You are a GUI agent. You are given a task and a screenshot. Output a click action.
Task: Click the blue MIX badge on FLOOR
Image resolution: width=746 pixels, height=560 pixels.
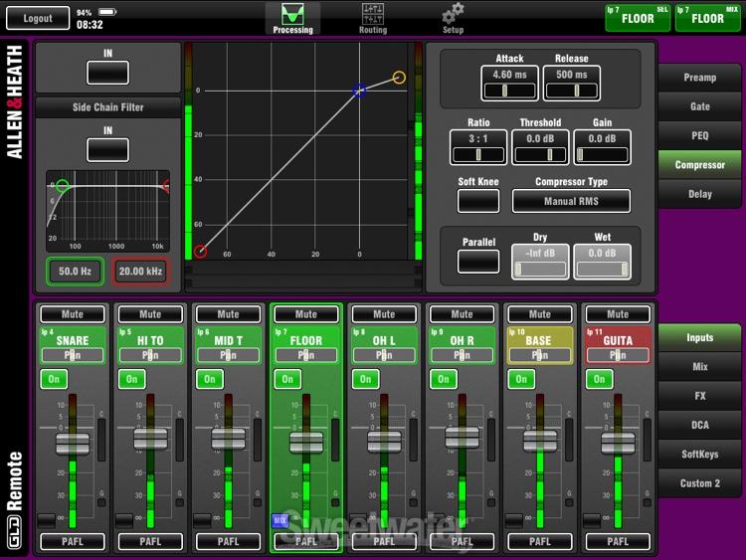pos(280,520)
